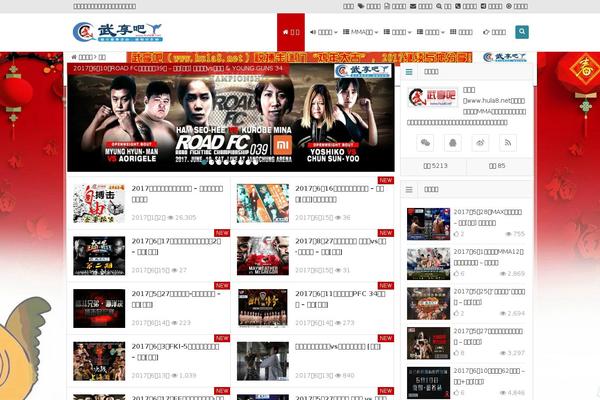Click the thumbs-up icon beside 3,297 views
600x400 pixels.
(x=456, y=353)
